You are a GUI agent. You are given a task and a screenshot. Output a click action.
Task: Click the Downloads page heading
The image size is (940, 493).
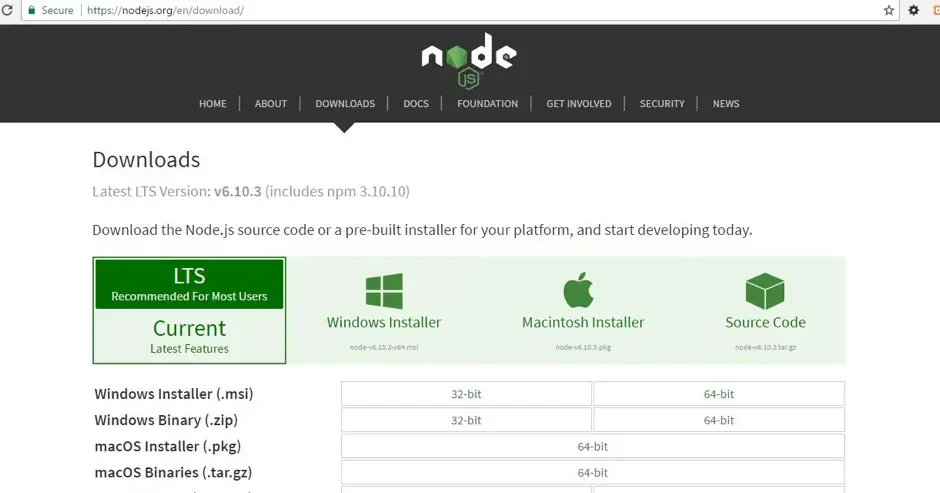click(x=146, y=160)
